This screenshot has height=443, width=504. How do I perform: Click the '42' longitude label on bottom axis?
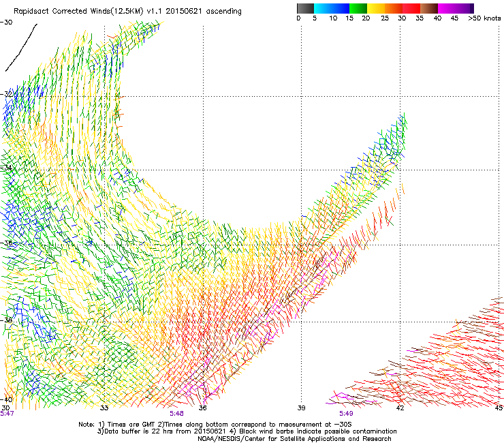(x=400, y=408)
